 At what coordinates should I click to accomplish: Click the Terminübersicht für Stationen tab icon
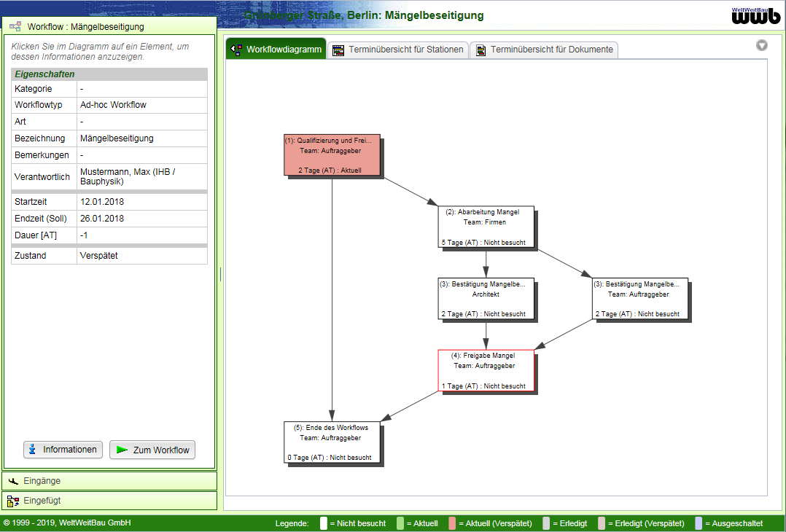(x=338, y=50)
